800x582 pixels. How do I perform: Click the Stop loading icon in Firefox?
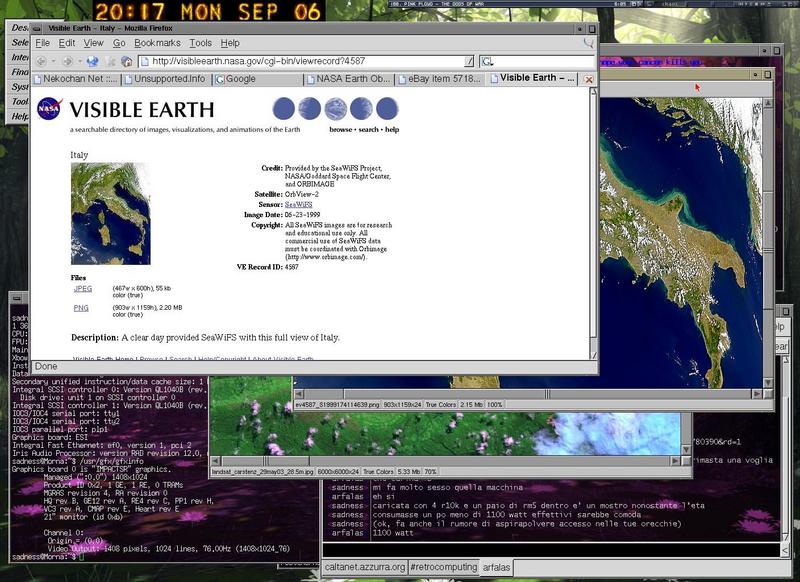(110, 62)
